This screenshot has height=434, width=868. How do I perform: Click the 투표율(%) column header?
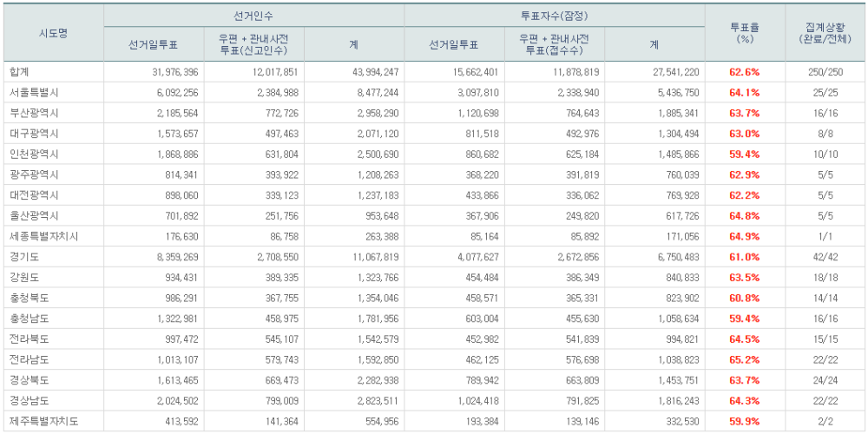tap(745, 33)
